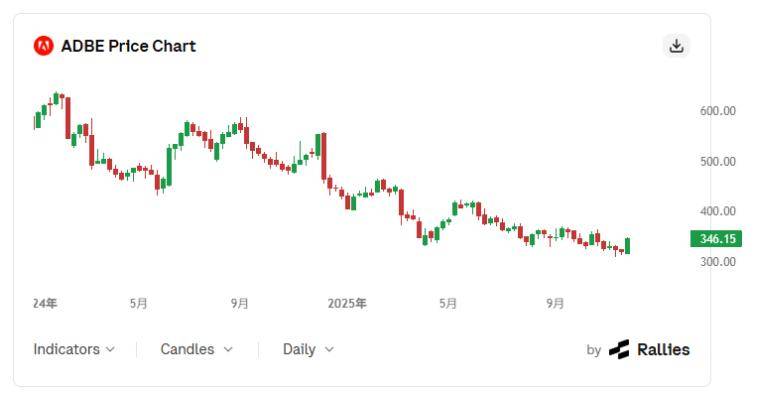Click the red Adobe logo icon

tap(43, 46)
